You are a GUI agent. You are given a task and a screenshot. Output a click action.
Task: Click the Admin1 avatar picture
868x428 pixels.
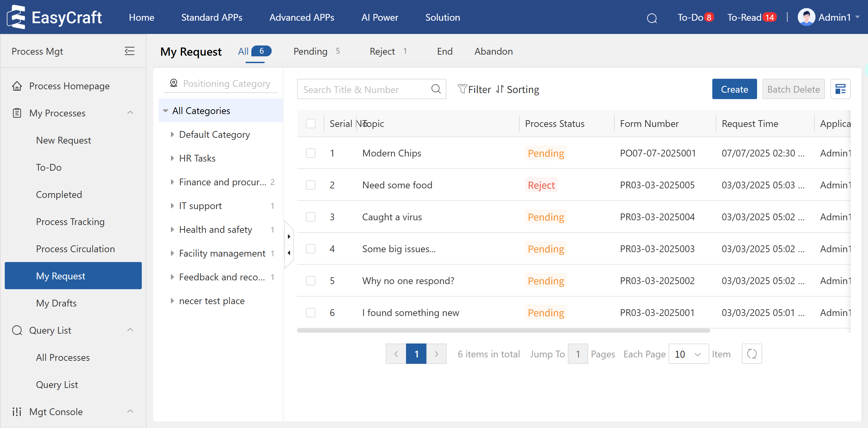(x=806, y=17)
